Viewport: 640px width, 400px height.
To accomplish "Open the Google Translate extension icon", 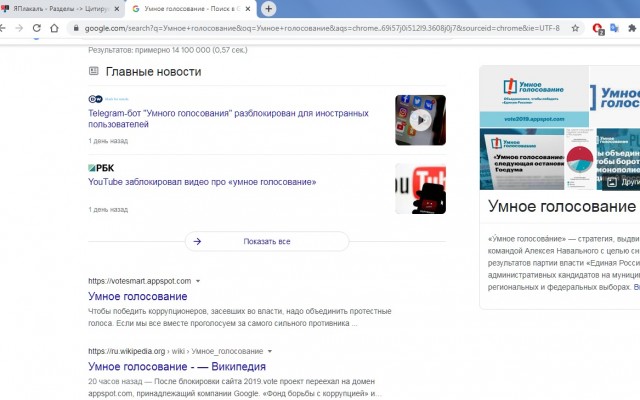I will (614, 28).
